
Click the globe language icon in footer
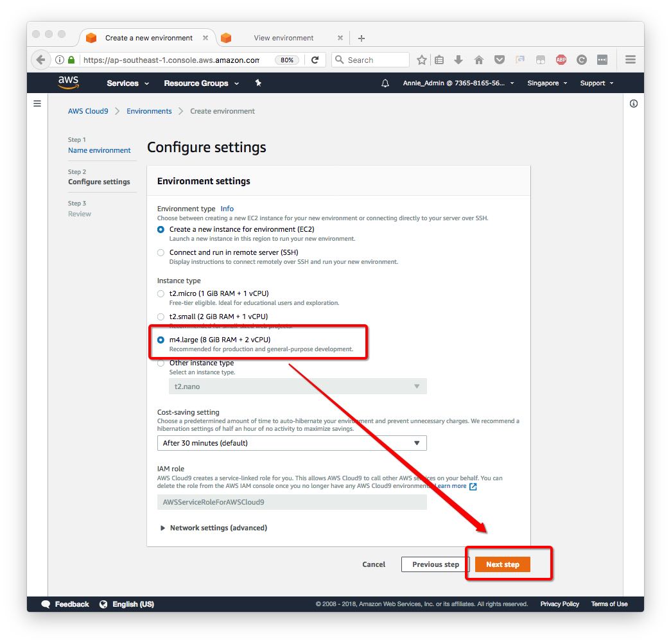(103, 604)
